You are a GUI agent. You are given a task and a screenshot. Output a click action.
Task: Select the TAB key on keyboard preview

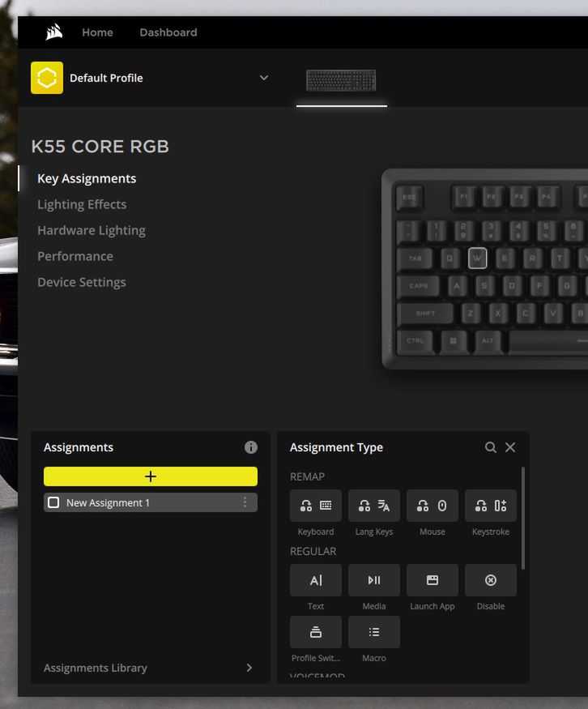[415, 258]
